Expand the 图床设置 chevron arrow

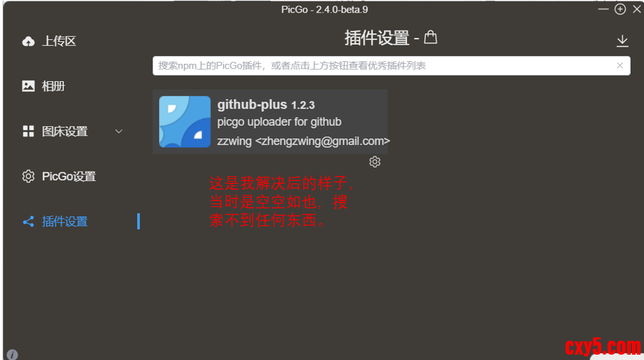(x=118, y=132)
